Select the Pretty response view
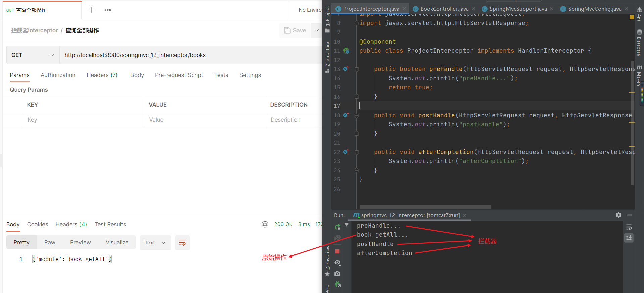644x293 pixels. 21,242
